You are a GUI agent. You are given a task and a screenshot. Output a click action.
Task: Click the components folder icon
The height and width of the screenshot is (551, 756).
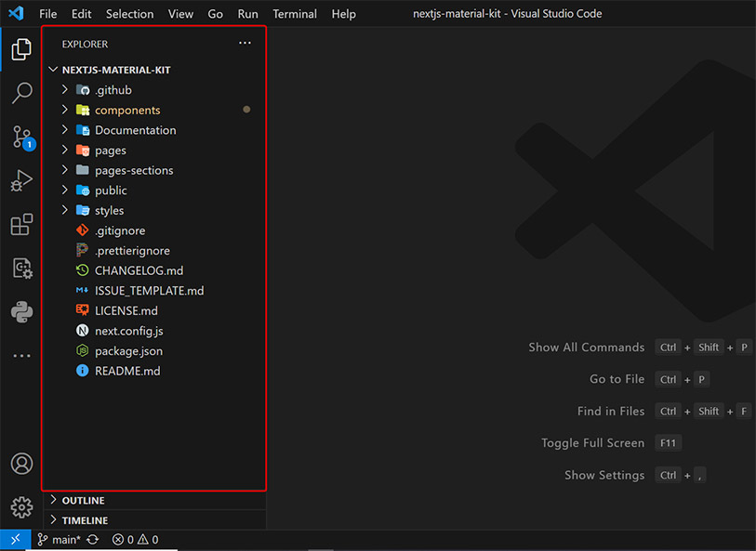point(83,111)
